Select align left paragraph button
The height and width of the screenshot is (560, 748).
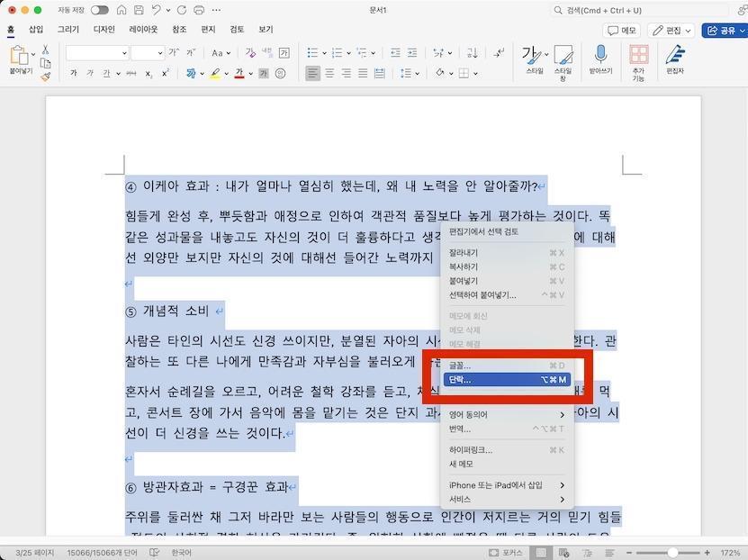click(x=312, y=73)
